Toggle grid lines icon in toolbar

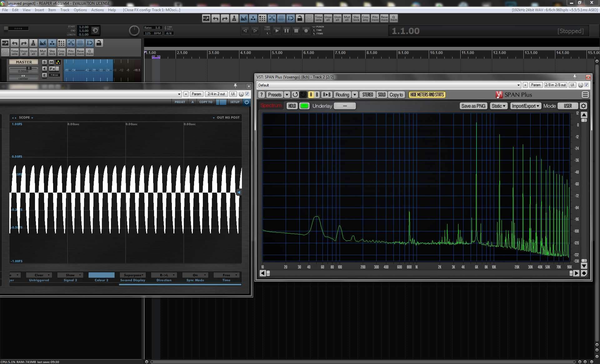pyautogui.click(x=262, y=18)
